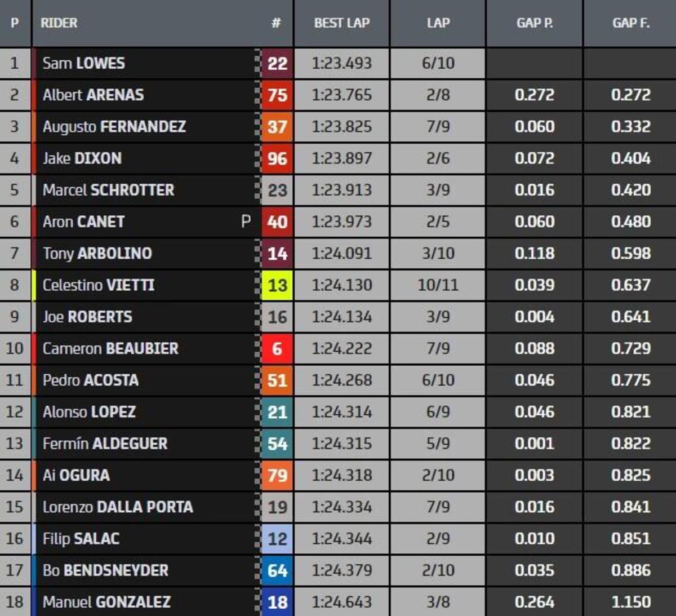
Task: Select Celestino Vietti's yellow number 13 badge
Action: 277,285
